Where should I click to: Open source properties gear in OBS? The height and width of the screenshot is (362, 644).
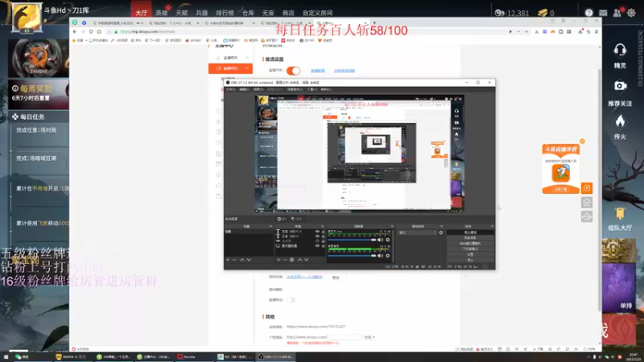click(x=291, y=260)
